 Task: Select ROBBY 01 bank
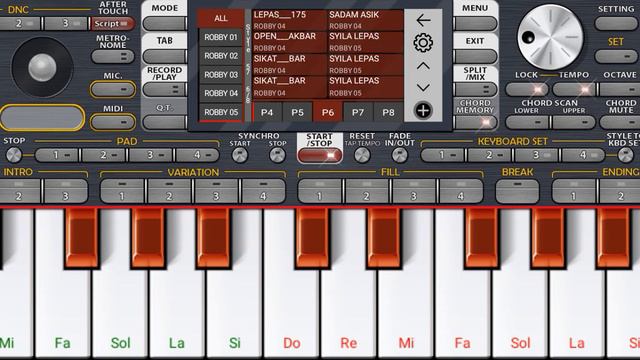point(221,37)
